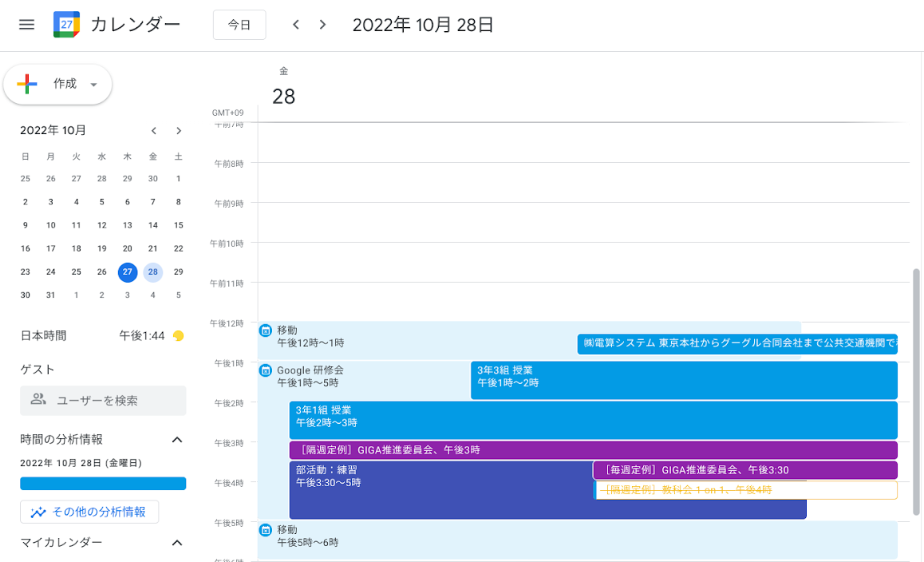Show previous month in mini calendar
The height and width of the screenshot is (562, 924).
click(154, 131)
